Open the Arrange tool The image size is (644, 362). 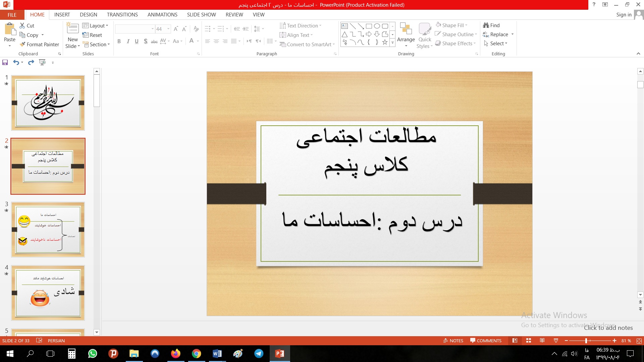pyautogui.click(x=406, y=35)
